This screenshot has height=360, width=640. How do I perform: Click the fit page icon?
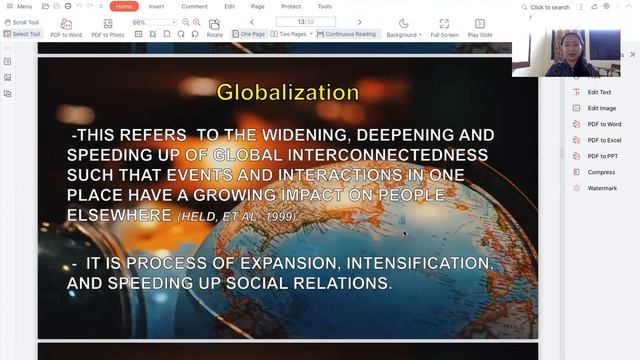coord(167,34)
